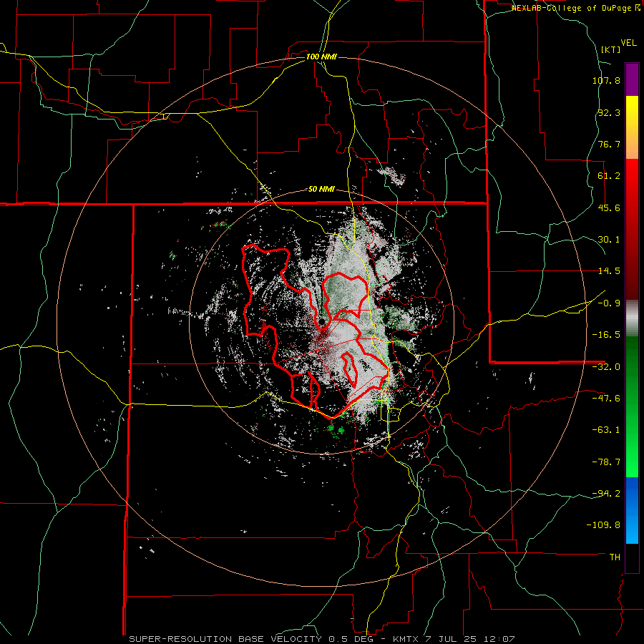
Task: Click the -16.5 velocity scale value
Action: [x=606, y=335]
